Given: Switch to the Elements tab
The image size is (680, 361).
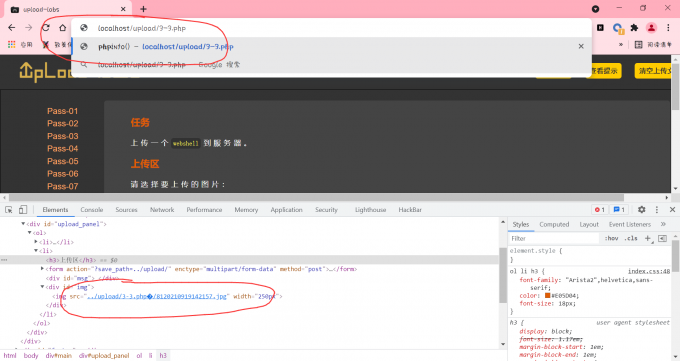Looking at the screenshot, I should (55, 210).
